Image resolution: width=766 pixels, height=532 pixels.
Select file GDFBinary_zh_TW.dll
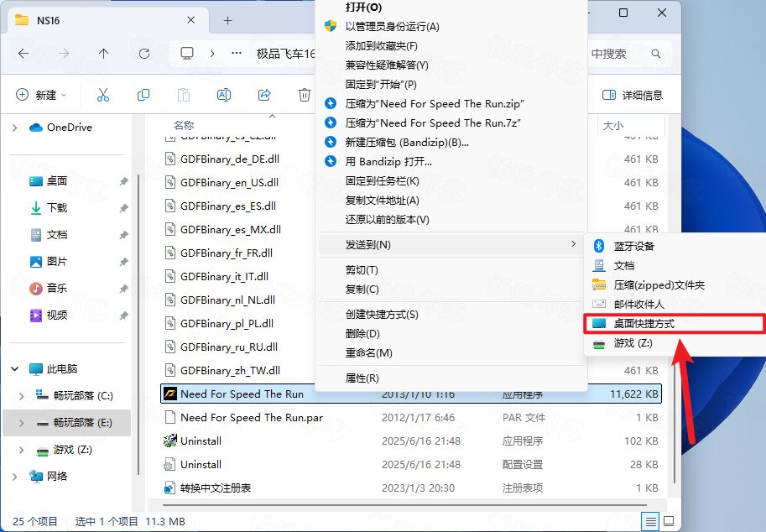(x=230, y=370)
